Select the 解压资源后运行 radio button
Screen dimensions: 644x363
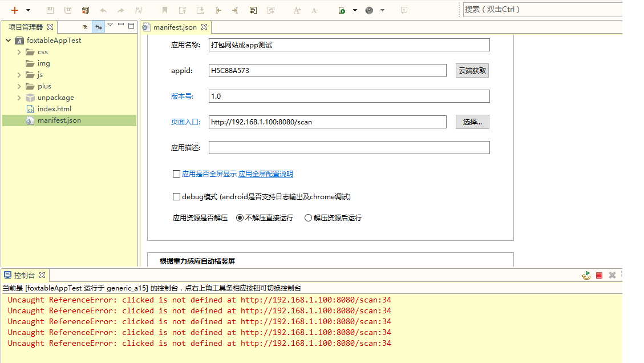[x=308, y=218]
